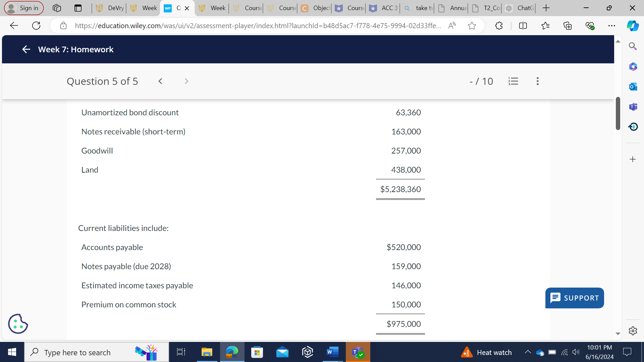Screen dimensions: 644x362
Task: Show hidden system tray icons
Action: click(528, 352)
